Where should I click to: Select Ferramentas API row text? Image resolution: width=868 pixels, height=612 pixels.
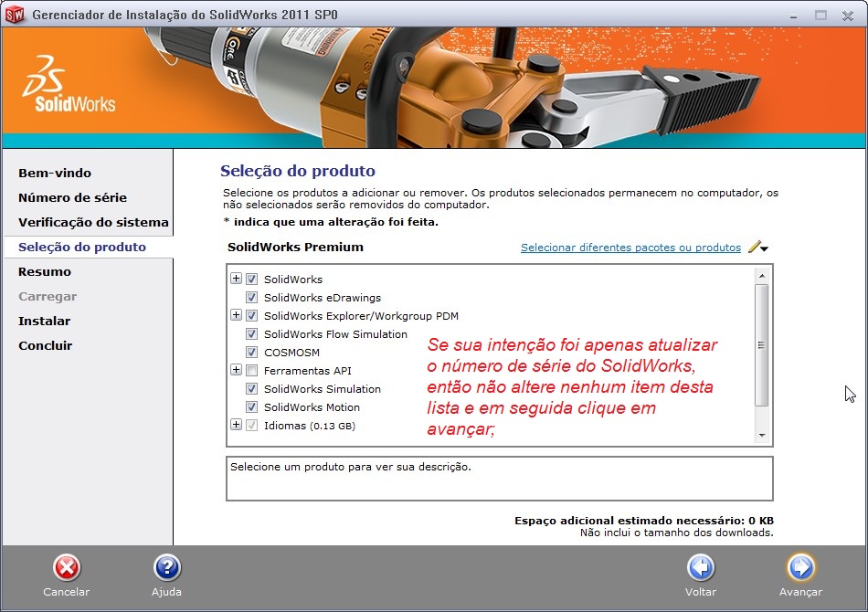[x=307, y=371]
